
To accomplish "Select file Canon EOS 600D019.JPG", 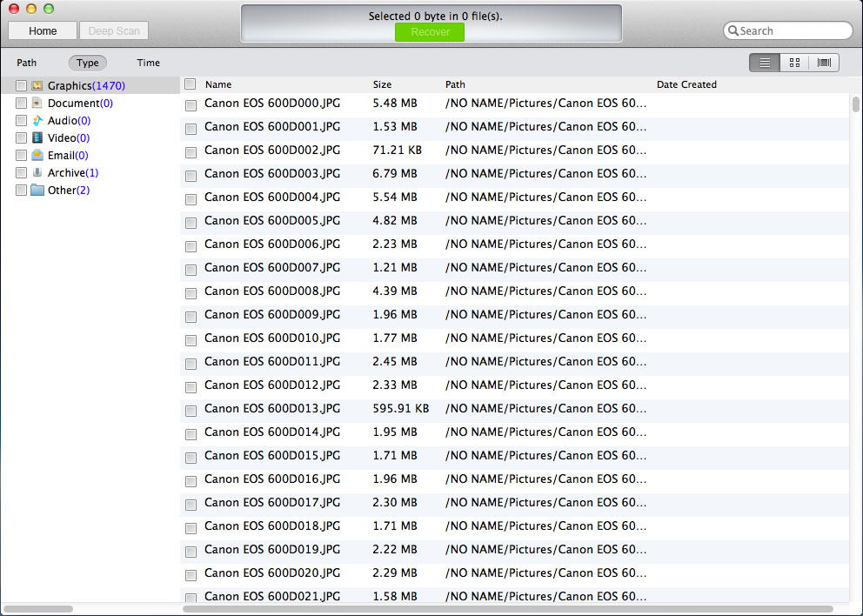I will click(272, 549).
